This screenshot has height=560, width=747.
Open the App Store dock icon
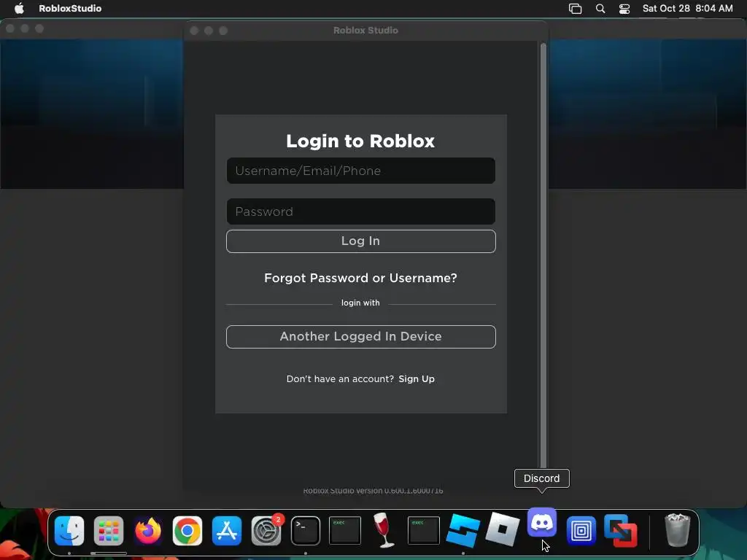pyautogui.click(x=227, y=531)
